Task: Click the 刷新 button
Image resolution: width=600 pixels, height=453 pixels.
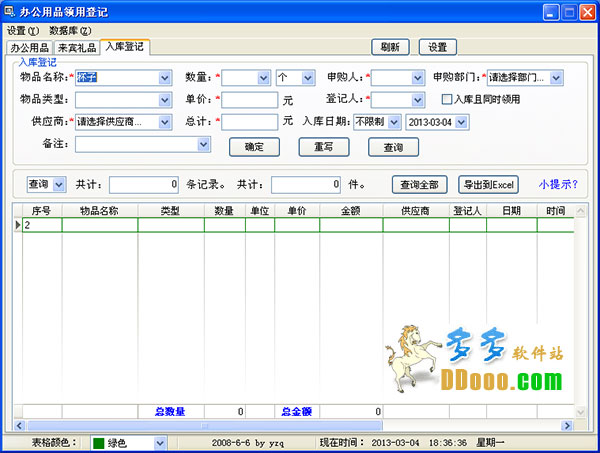Action: pyautogui.click(x=390, y=47)
